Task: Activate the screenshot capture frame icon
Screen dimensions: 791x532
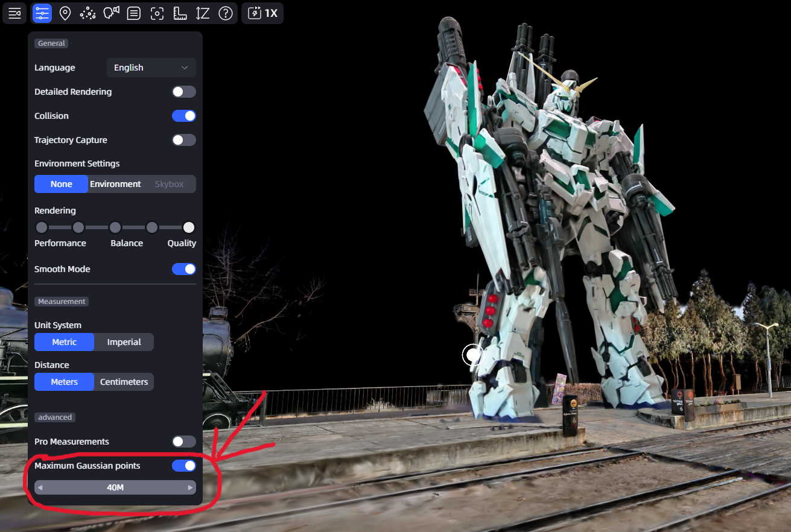Action: pyautogui.click(x=157, y=13)
